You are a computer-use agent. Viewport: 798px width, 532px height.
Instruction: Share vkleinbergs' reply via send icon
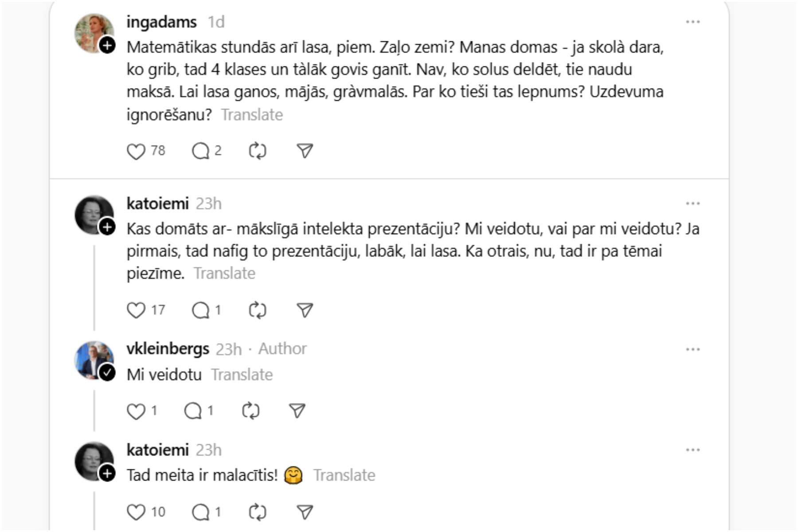pos(297,411)
